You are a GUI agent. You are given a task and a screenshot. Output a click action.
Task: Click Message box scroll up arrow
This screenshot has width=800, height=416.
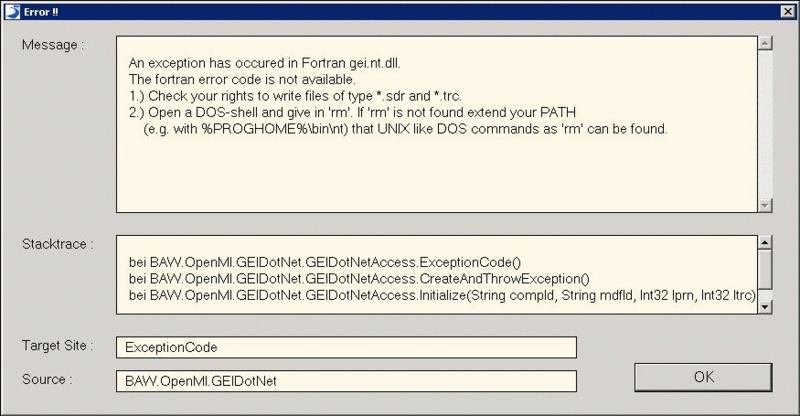point(764,43)
